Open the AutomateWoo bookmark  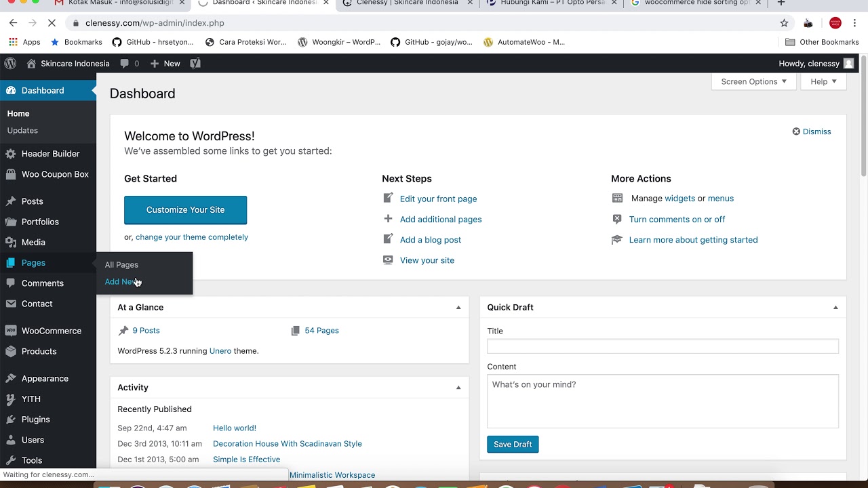(524, 42)
